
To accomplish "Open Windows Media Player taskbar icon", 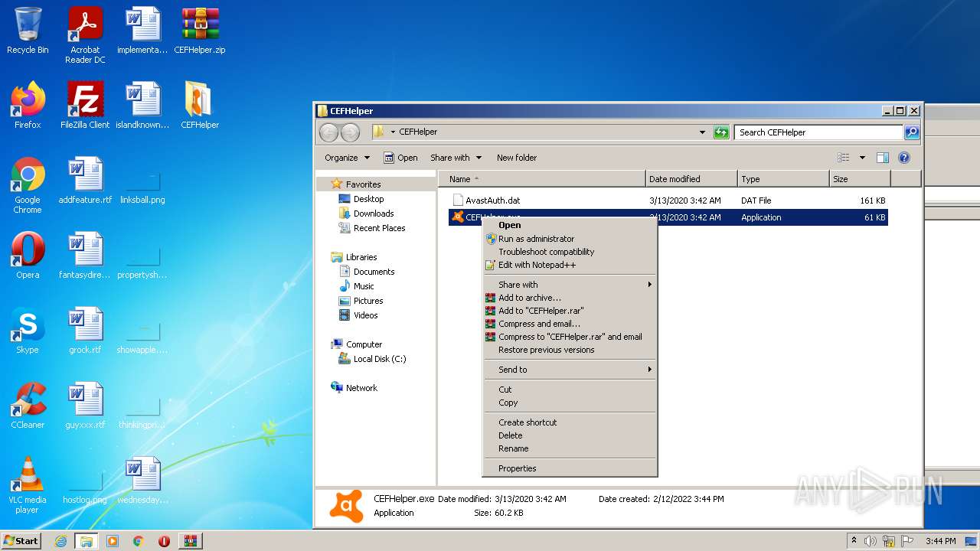I will tap(113, 541).
